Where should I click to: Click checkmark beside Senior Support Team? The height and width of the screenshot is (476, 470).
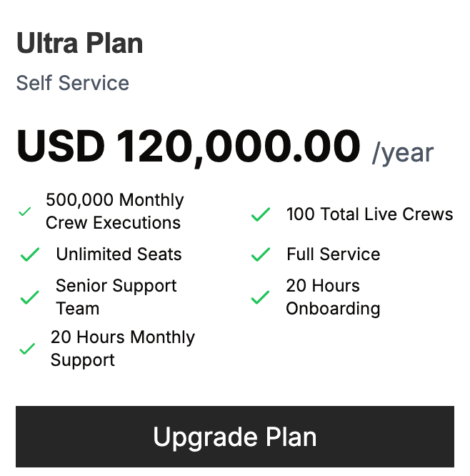click(x=29, y=297)
